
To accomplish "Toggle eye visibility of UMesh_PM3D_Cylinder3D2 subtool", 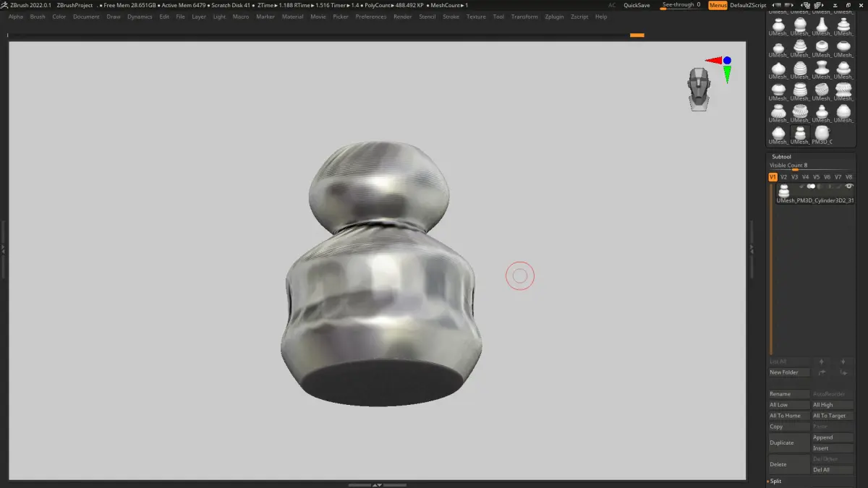I will coord(849,186).
